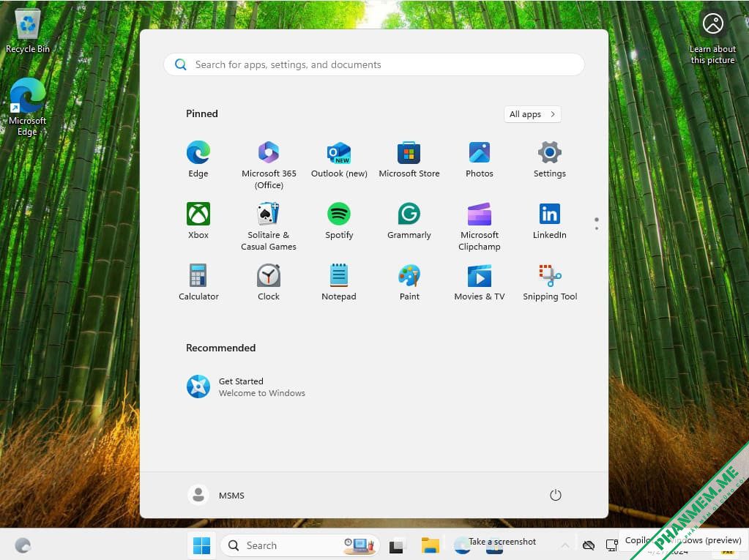This screenshot has width=749, height=560.
Task: Launch Notepad from pinned apps
Action: pos(339,282)
